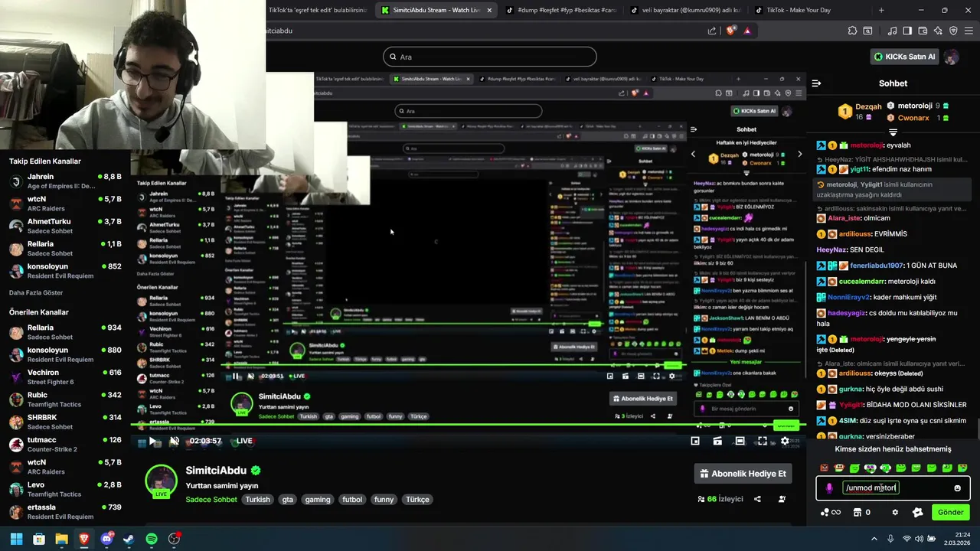This screenshot has width=980, height=551.
Task: Open the Brave Wallet icon
Action: pyautogui.click(x=923, y=31)
